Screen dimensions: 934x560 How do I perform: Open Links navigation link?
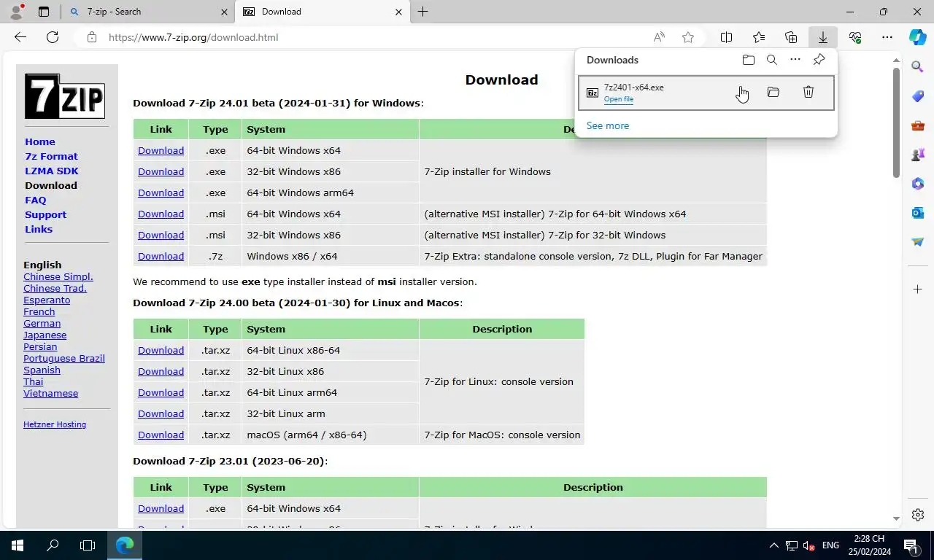click(39, 229)
